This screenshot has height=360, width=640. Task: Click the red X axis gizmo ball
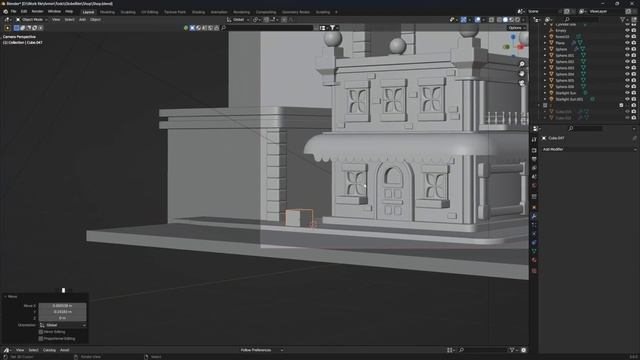(520, 47)
